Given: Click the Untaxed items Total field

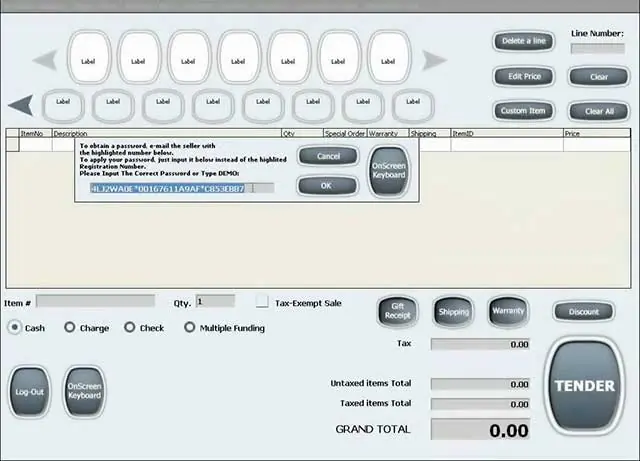Looking at the screenshot, I should 480,384.
